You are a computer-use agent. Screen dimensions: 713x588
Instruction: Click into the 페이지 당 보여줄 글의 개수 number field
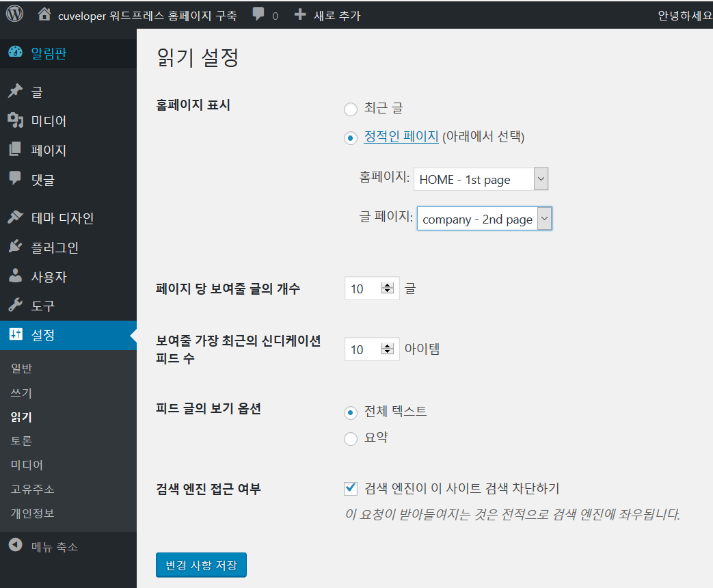click(372, 289)
